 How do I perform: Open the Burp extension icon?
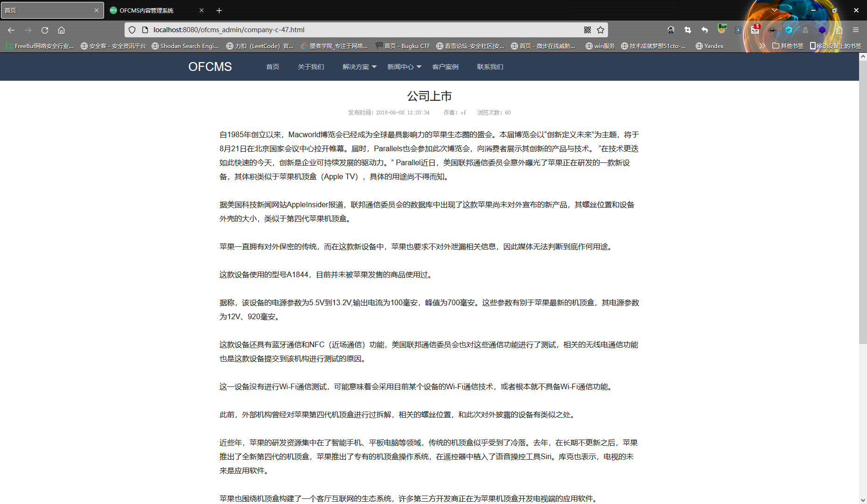coord(722,29)
